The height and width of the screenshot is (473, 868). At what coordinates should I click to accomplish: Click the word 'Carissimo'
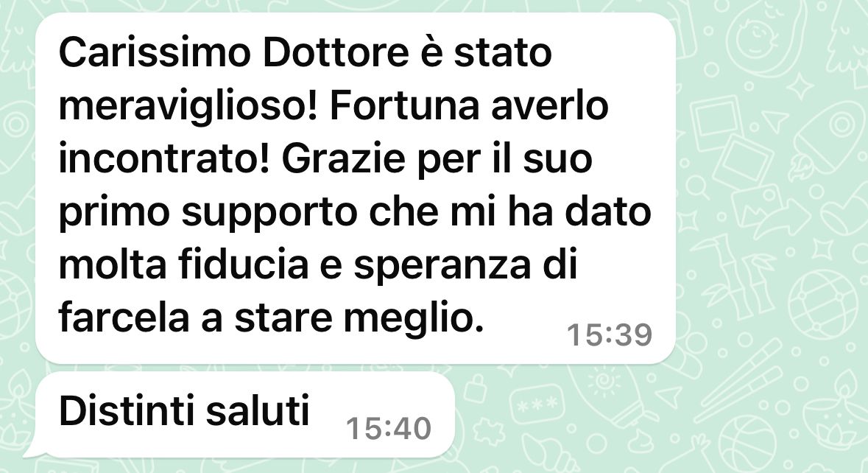pyautogui.click(x=155, y=52)
